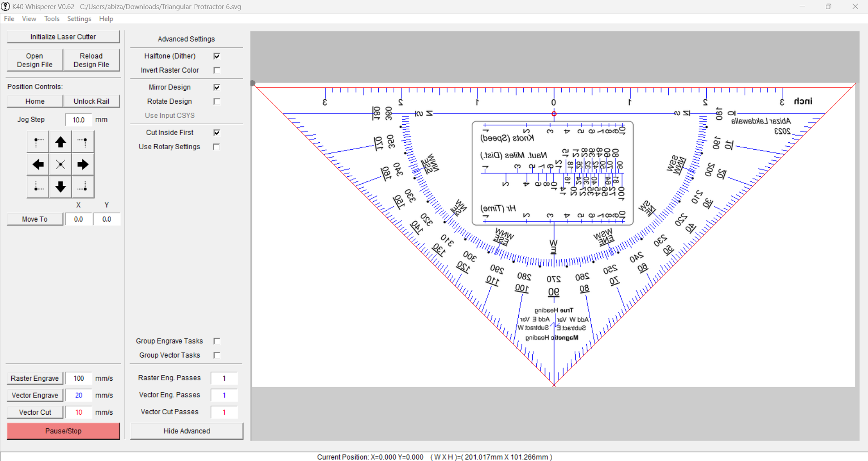
Task: Uncheck Cut Inside First
Action: click(217, 132)
